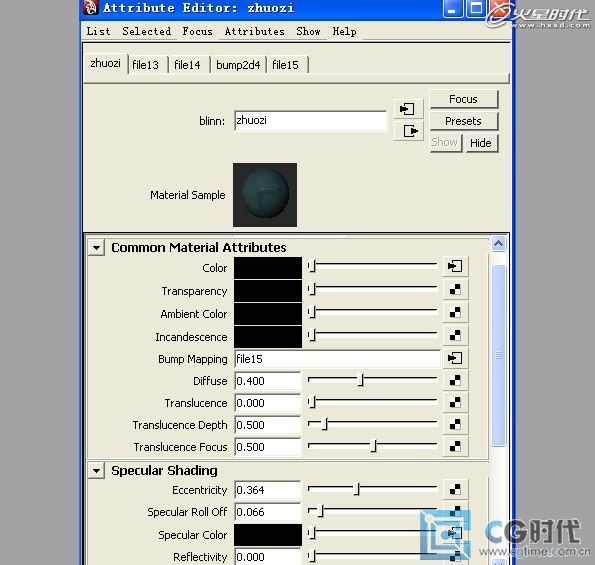Click the Presets button
Image resolution: width=595 pixels, height=565 pixels.
pyautogui.click(x=463, y=121)
